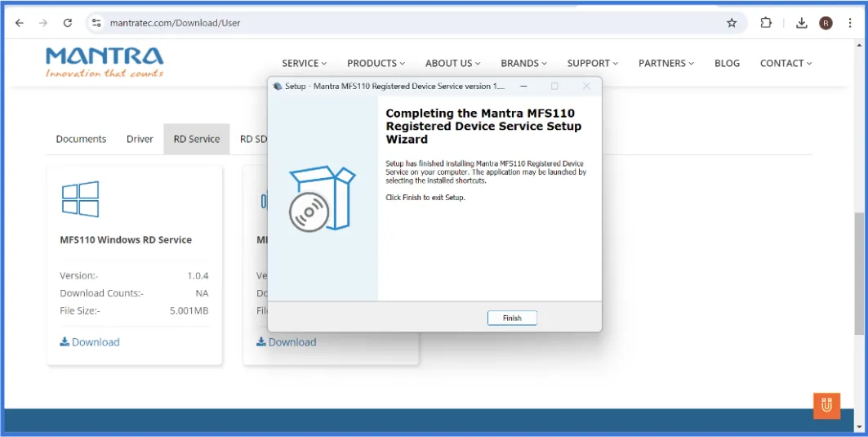This screenshot has height=437, width=868.
Task: Select the RD Service tab
Action: [x=197, y=139]
